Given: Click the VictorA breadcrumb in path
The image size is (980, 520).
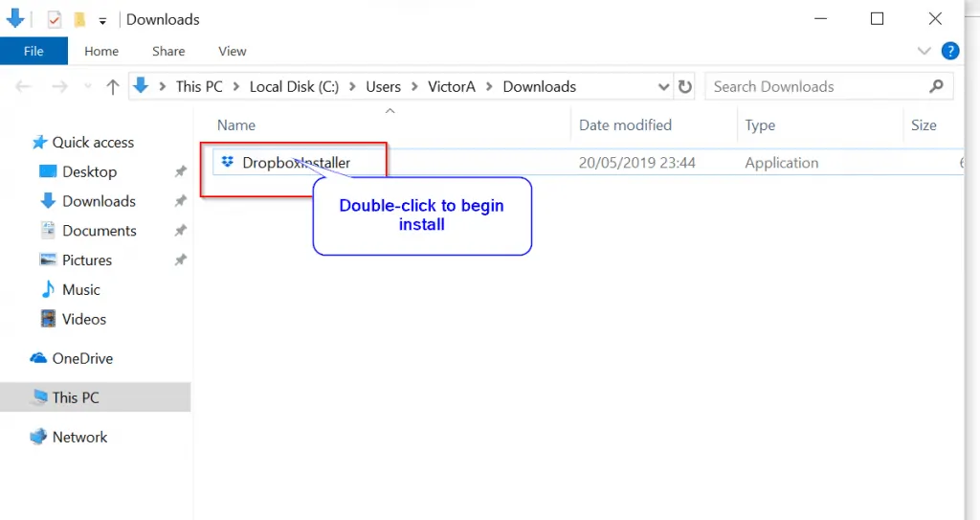Looking at the screenshot, I should [451, 87].
